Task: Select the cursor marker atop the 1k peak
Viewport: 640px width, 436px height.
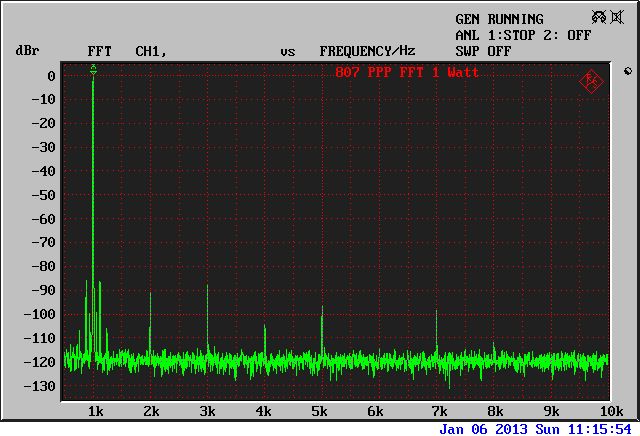Action: pos(93,69)
